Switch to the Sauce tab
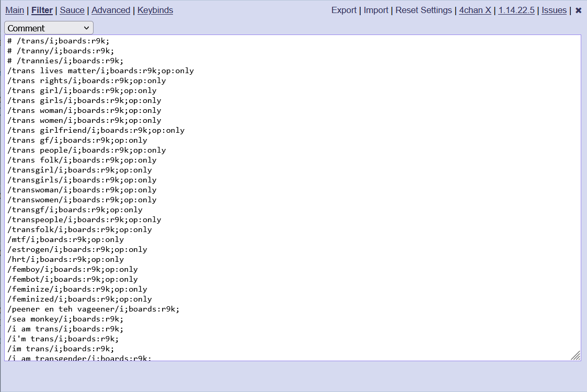This screenshot has height=392, width=587. (x=72, y=10)
